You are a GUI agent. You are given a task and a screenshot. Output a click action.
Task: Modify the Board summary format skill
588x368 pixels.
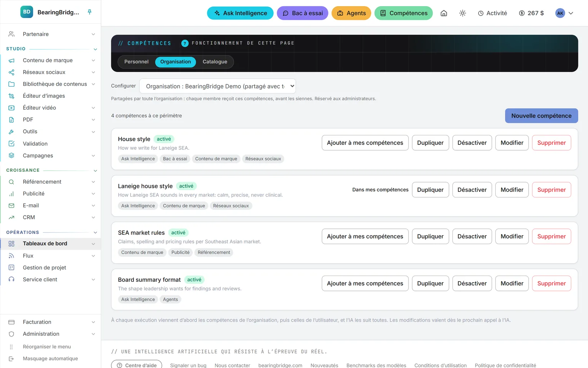(512, 284)
